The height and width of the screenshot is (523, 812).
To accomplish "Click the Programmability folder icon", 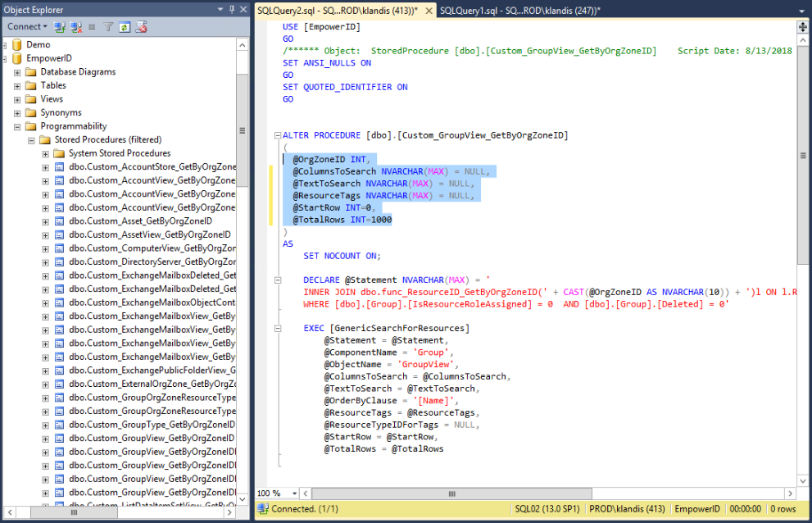I will 31,126.
